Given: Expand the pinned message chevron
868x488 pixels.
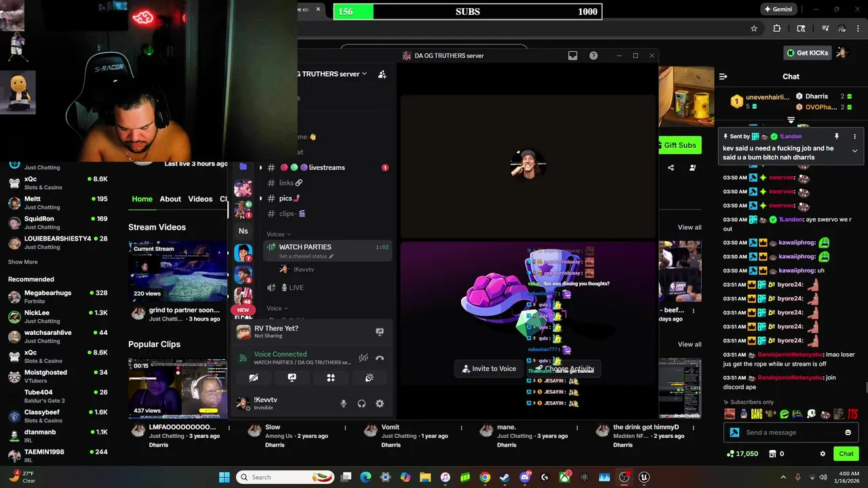Looking at the screenshot, I should 854,150.
